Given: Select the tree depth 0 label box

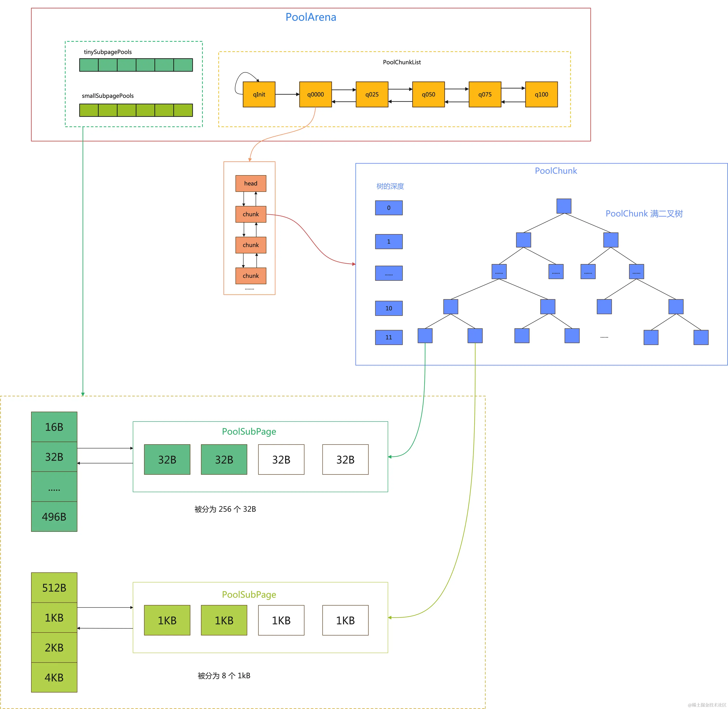Looking at the screenshot, I should click(388, 208).
